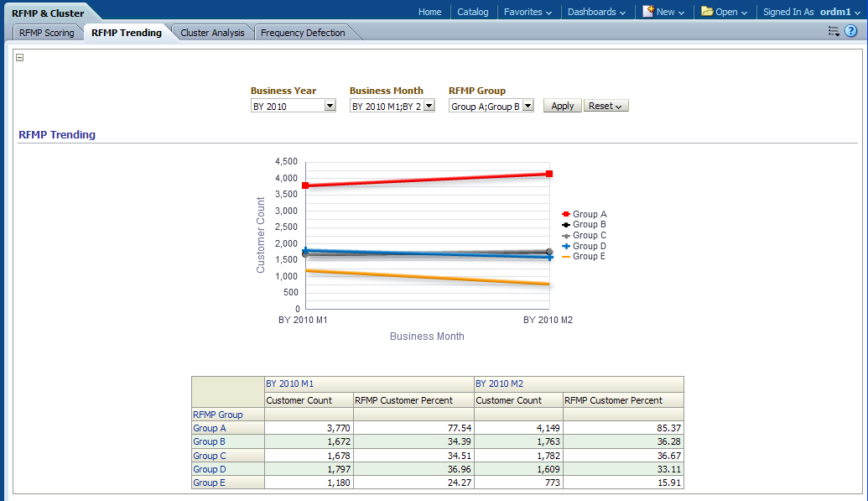Image resolution: width=868 pixels, height=501 pixels.
Task: Go to the Home link
Action: (x=429, y=12)
